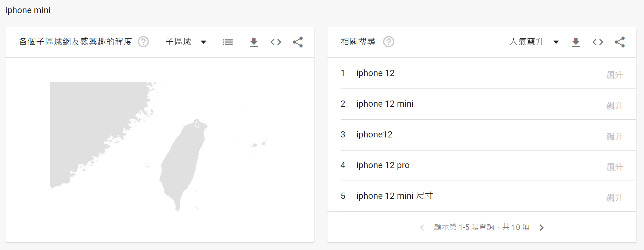
Task: Click the "iphone mini" heading text
Action: coord(28,10)
